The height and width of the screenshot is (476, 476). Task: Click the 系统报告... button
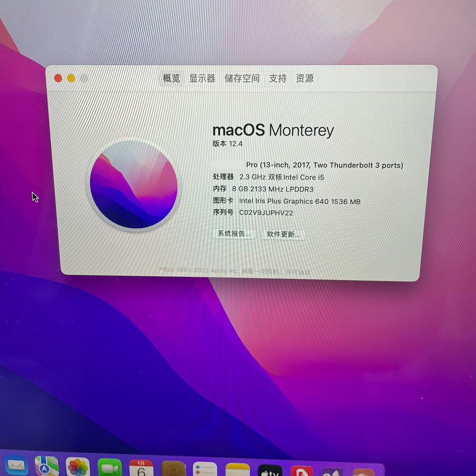(x=234, y=234)
